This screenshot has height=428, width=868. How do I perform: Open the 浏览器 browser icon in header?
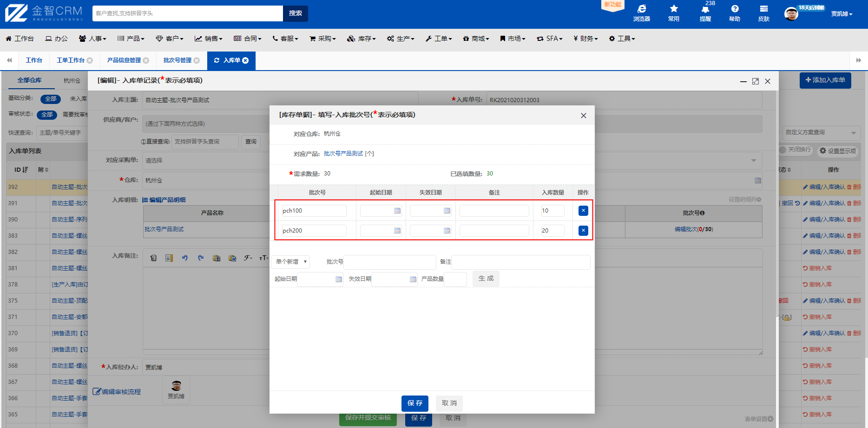click(641, 13)
